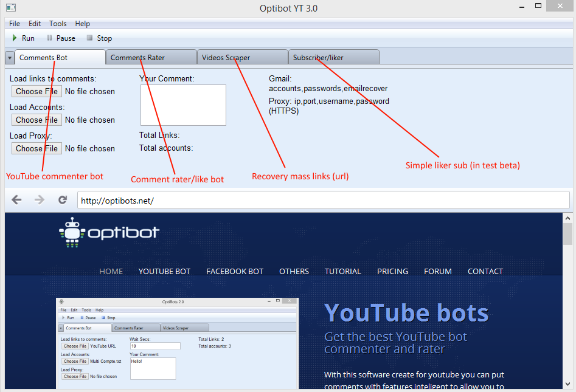
Task: Click inside the Your Comment text box
Action: point(183,105)
